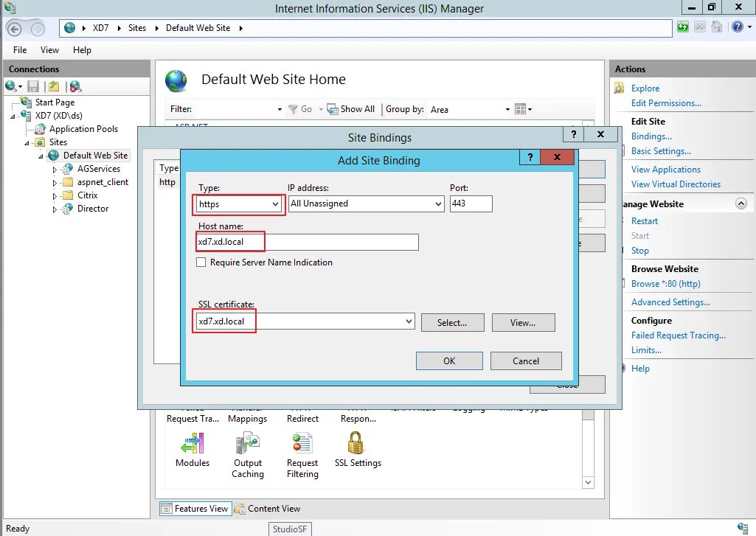Expand the Citrix tree node

coord(55,196)
